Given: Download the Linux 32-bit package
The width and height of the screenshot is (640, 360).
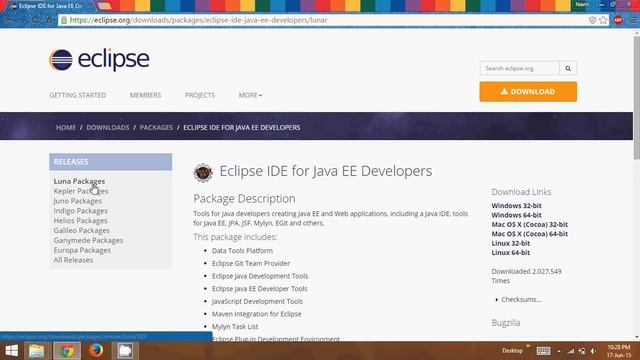Looking at the screenshot, I should [511, 243].
